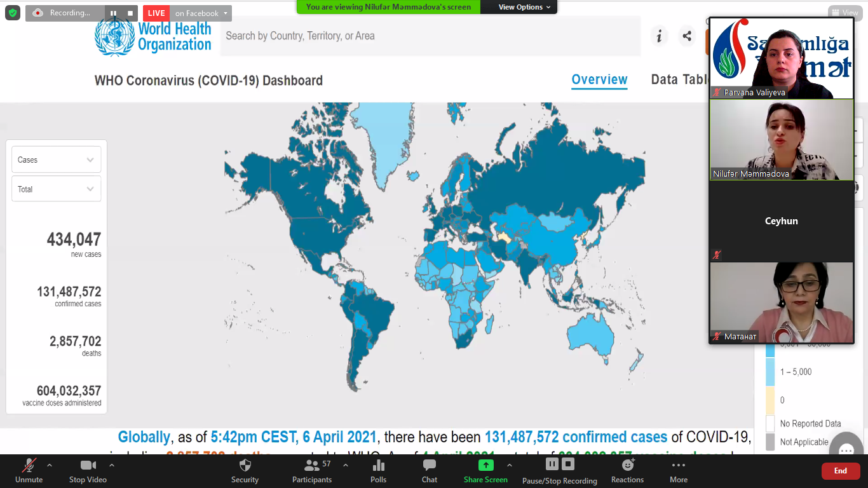The width and height of the screenshot is (868, 488).
Task: Click the World Health Organization logo
Action: 153,37
